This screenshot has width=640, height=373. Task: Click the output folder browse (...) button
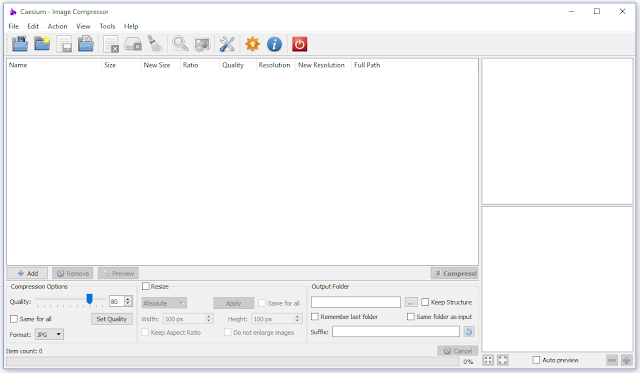411,302
